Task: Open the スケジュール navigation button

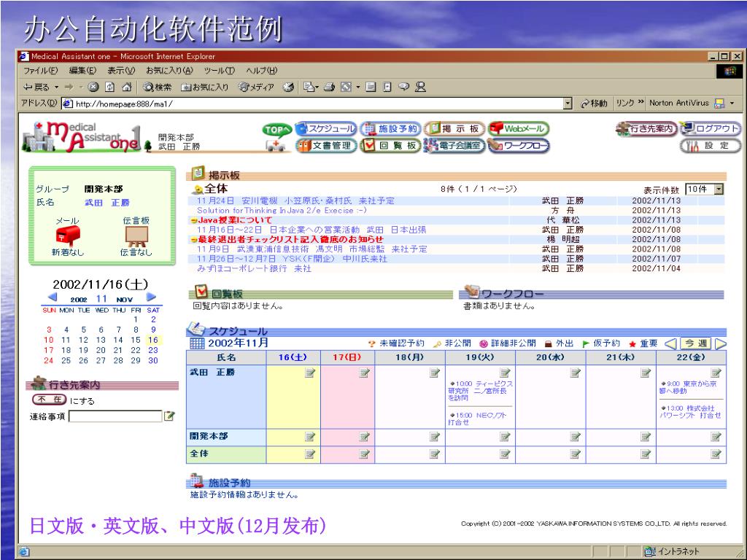Action: 326,128
